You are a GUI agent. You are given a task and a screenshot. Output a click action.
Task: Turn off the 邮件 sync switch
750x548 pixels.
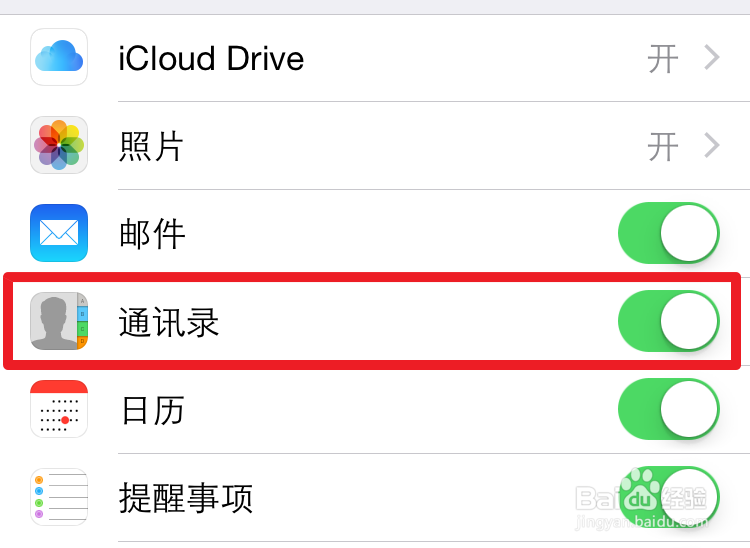click(x=669, y=234)
